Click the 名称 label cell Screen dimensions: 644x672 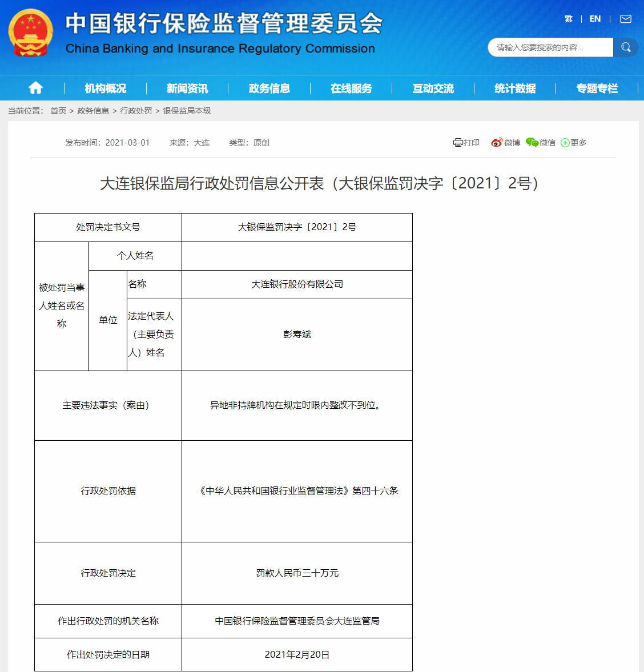click(154, 284)
